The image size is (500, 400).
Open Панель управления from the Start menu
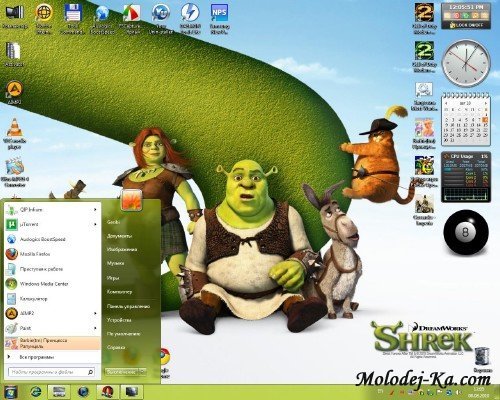(x=128, y=306)
